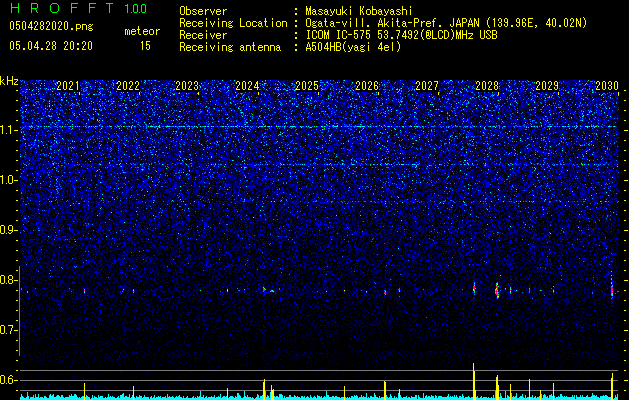Click the 0.8 kHz axis label
The height and width of the screenshot is (400, 629).
point(9,280)
